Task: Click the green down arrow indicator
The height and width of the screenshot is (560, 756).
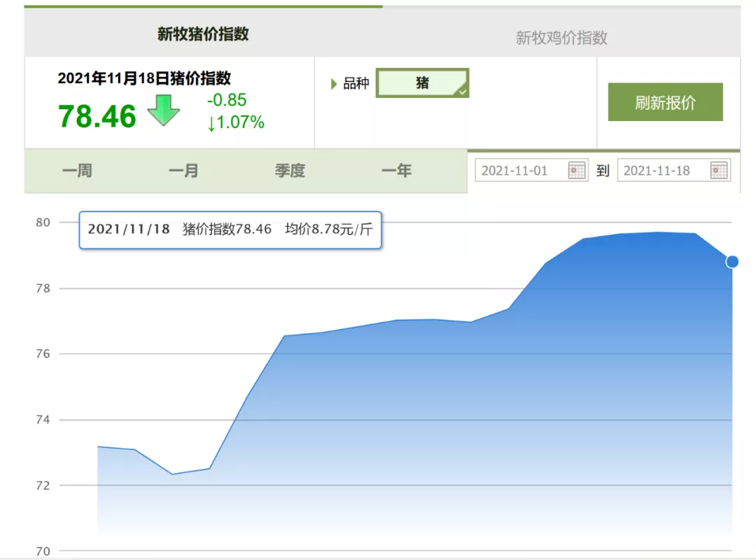Action: pos(163,111)
